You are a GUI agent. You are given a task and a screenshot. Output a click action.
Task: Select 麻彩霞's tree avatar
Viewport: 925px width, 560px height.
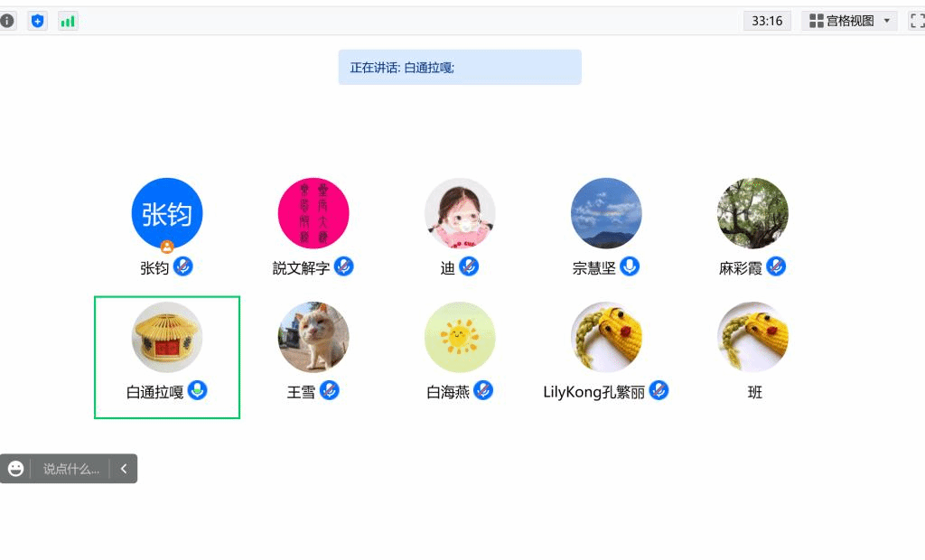(752, 213)
